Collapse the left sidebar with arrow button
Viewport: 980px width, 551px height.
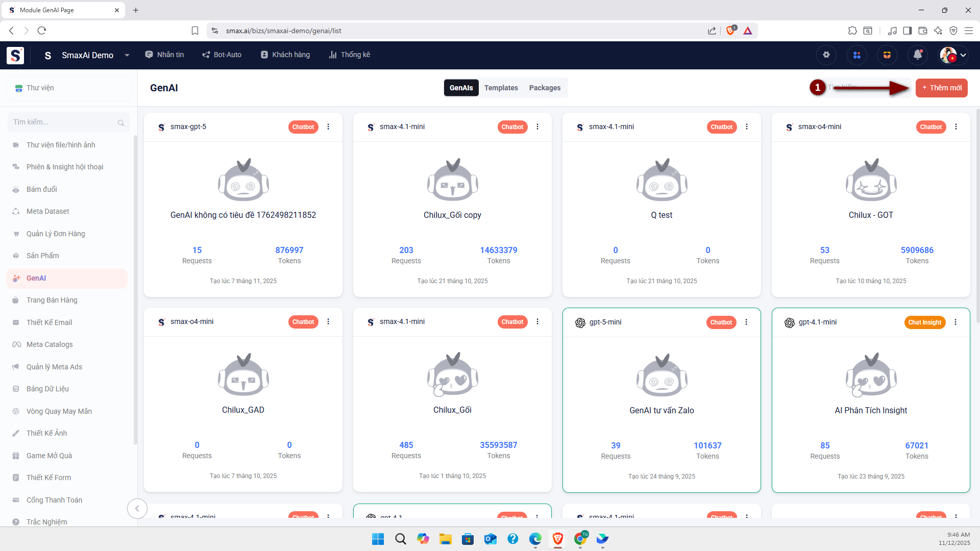(137, 508)
